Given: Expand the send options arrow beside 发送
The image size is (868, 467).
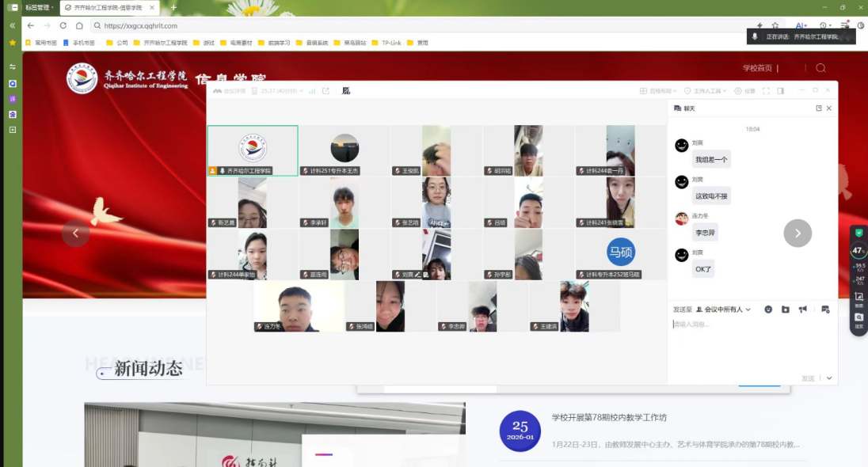Looking at the screenshot, I should coord(829,378).
